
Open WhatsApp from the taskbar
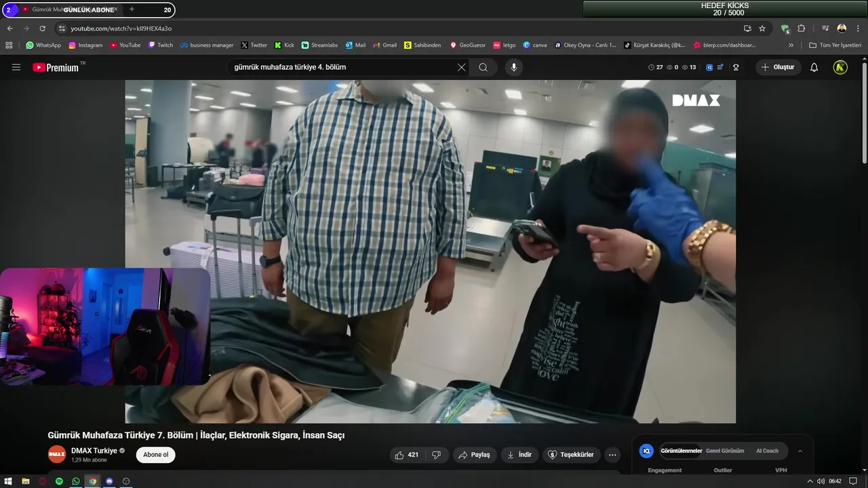[76, 481]
